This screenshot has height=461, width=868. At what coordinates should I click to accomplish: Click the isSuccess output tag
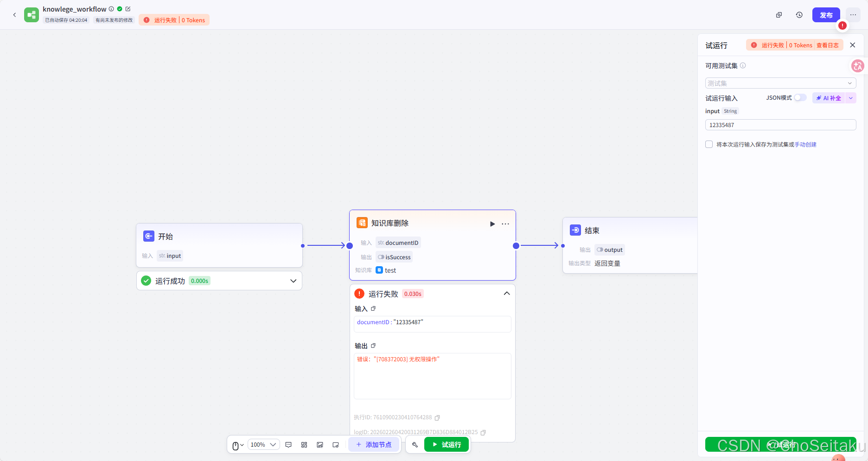pos(394,257)
